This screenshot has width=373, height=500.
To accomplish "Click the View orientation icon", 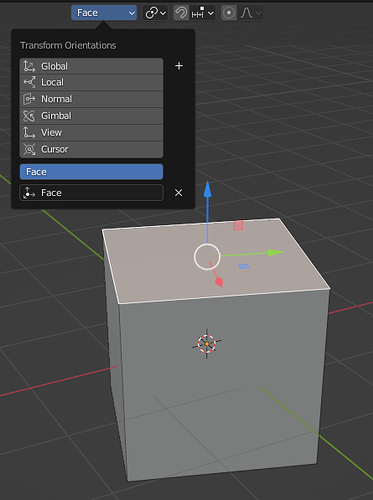I will pyautogui.click(x=29, y=133).
